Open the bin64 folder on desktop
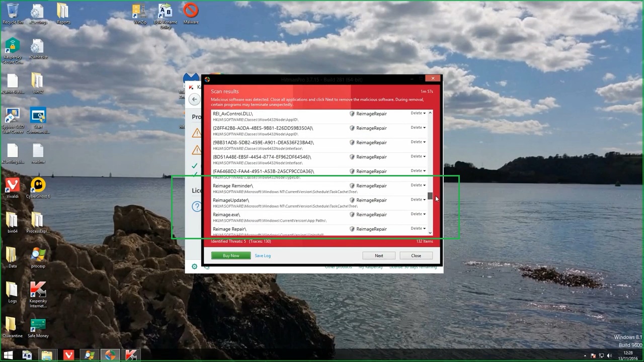Viewport: 644px width, 362px height. click(x=13, y=223)
